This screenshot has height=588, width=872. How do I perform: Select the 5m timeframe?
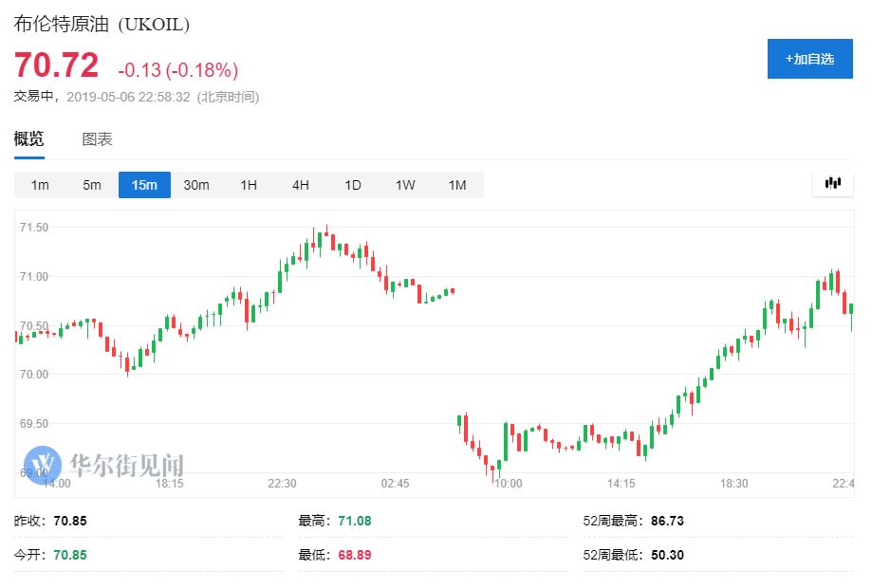92,185
